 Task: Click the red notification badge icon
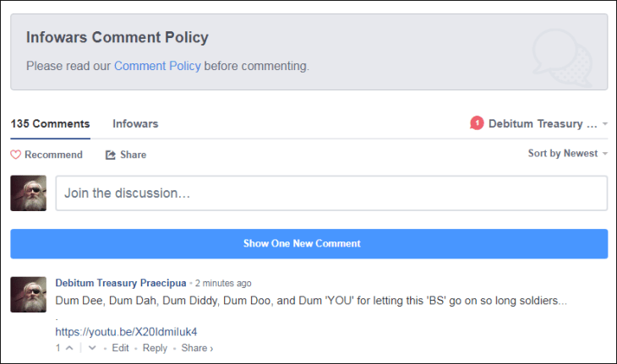477,123
